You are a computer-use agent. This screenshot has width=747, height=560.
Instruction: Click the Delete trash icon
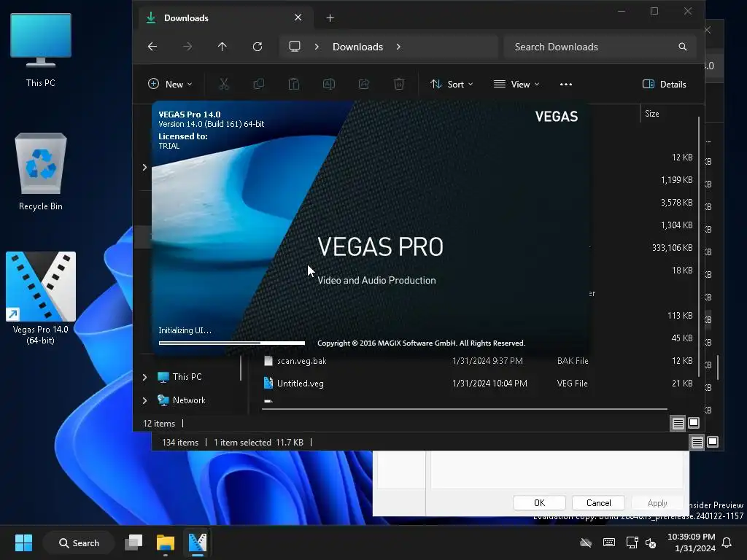[x=399, y=85]
